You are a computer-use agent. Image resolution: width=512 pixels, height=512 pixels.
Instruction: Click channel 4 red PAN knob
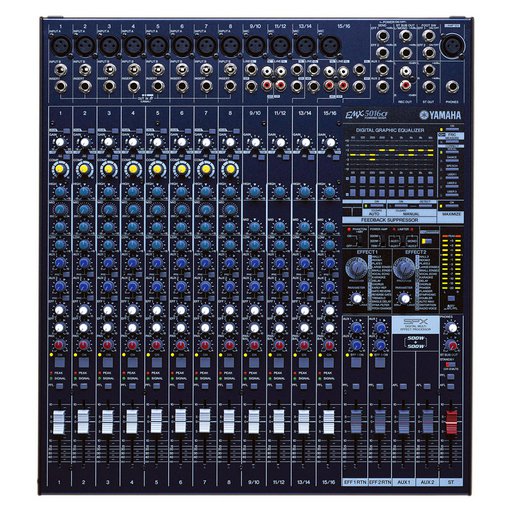click(x=132, y=345)
